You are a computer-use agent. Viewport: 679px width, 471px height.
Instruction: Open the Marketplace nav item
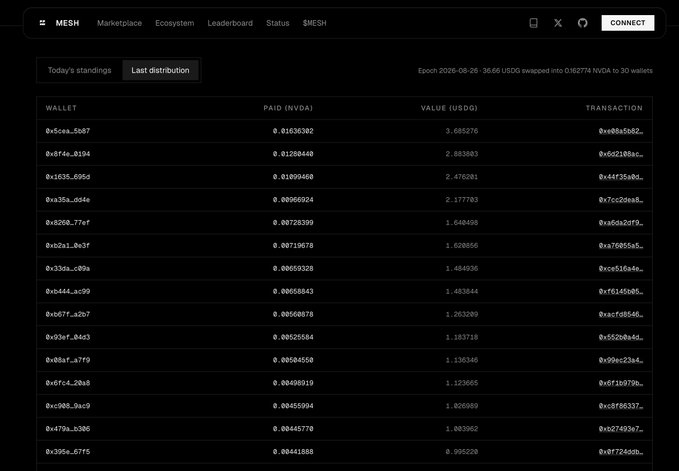point(120,23)
